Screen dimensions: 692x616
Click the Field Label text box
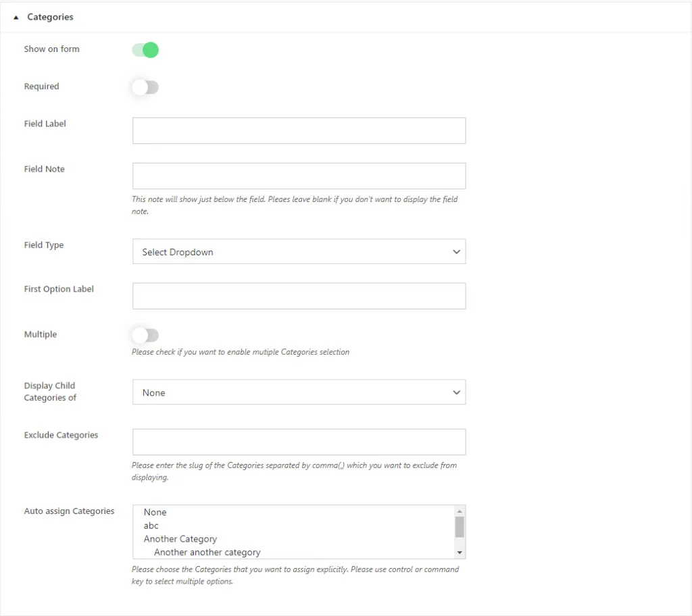click(x=299, y=131)
